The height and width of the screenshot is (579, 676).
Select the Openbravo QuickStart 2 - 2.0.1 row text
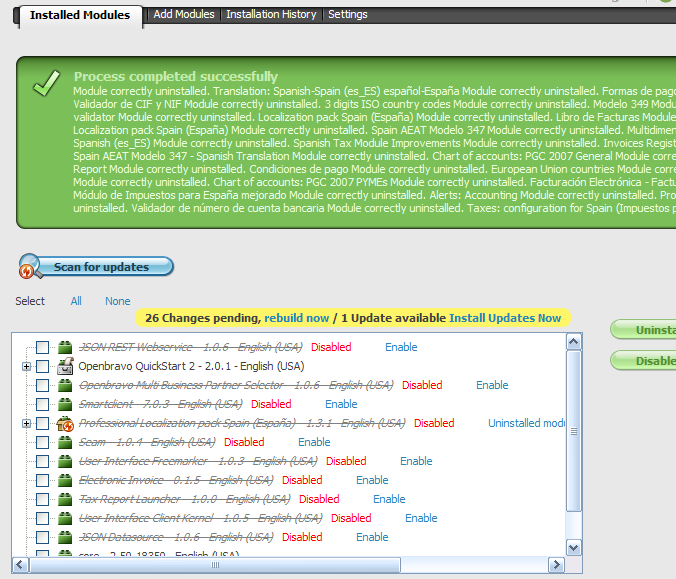point(191,366)
